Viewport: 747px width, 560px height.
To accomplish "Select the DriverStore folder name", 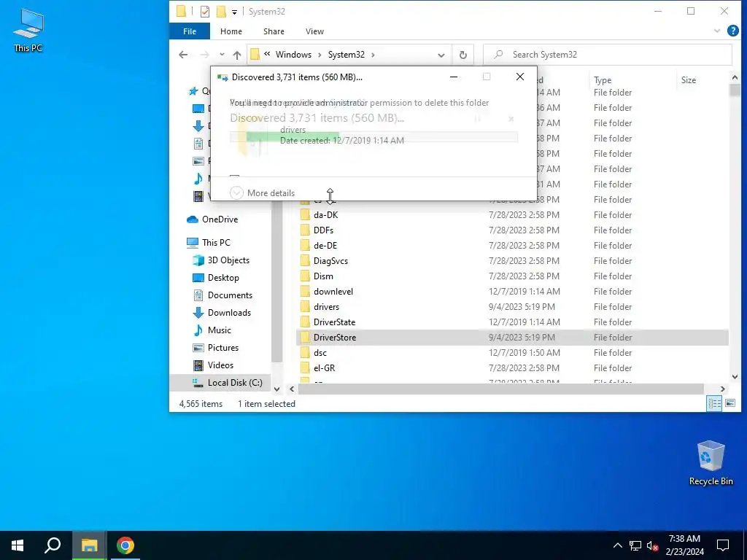I will click(334, 337).
